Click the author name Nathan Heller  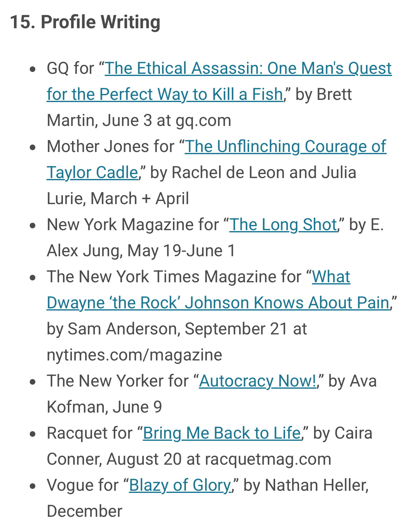(316, 485)
